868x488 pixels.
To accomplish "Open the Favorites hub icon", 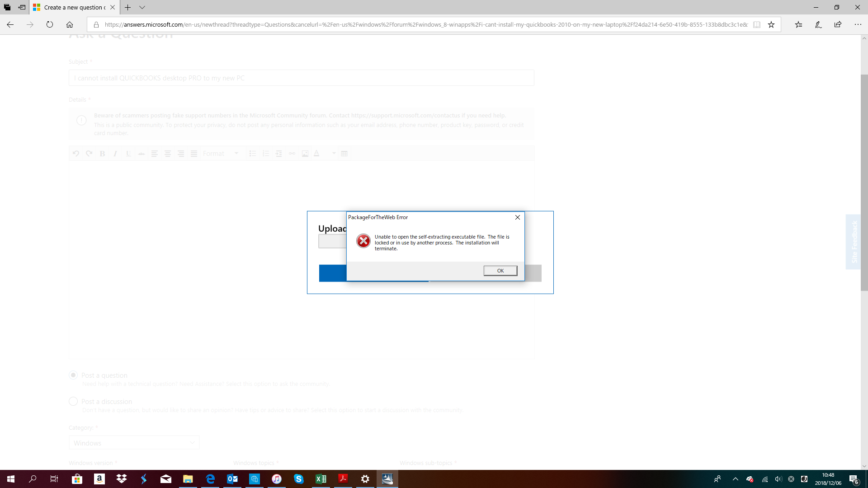I will point(799,24).
